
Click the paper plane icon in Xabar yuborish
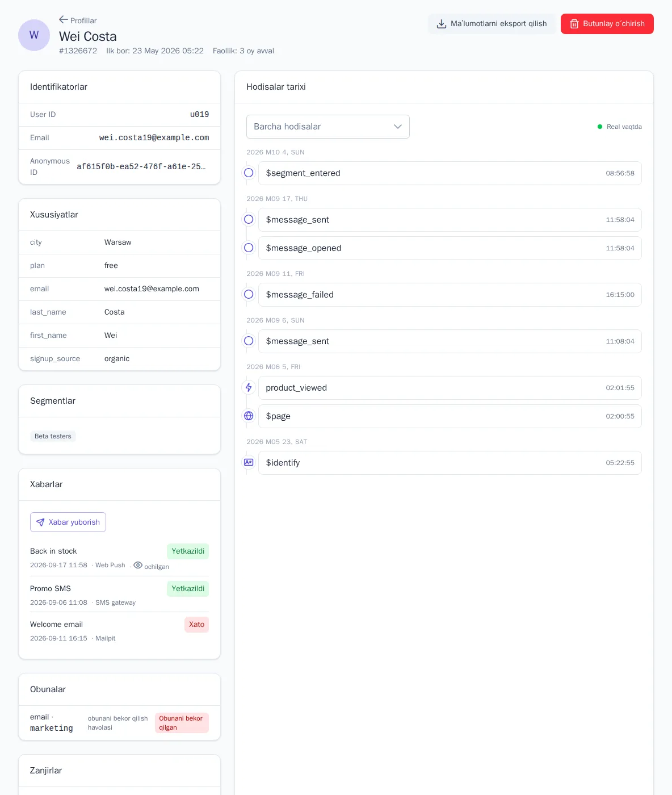[x=40, y=522]
